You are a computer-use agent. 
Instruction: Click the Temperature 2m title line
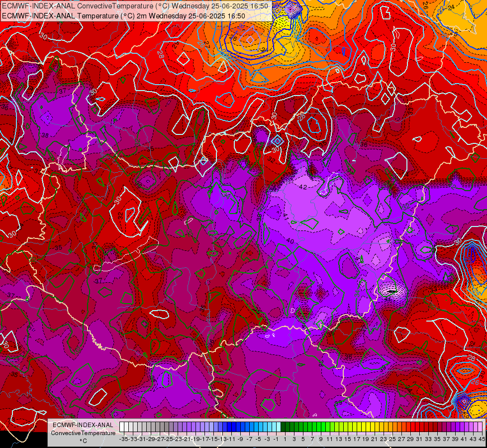123,16
